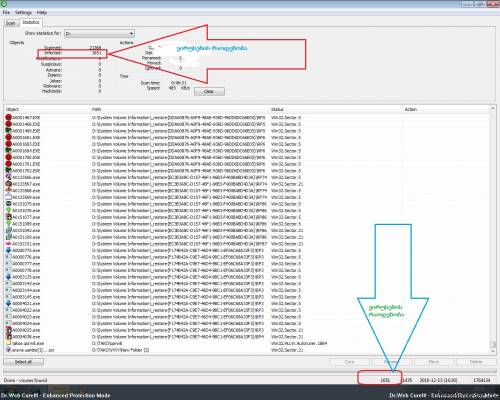Select the A0151082.exe file name
Viewport: 500px width, 400px height.
click(x=26, y=230)
